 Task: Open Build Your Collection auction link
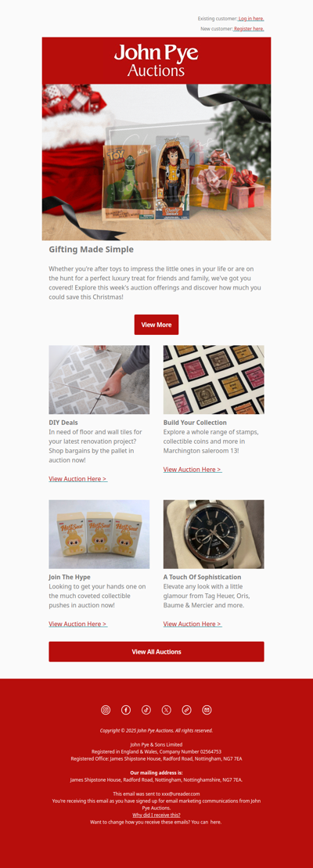192,470
